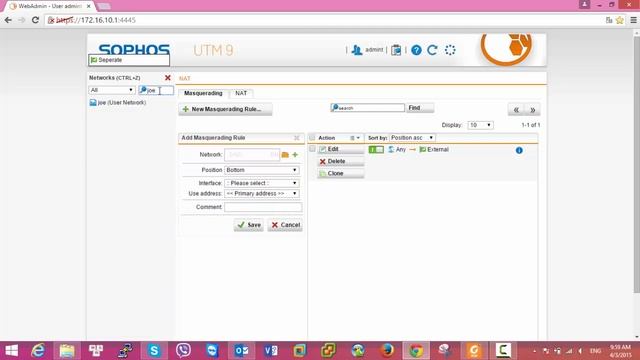Click the rules search field
640x360 pixels.
[x=367, y=108]
